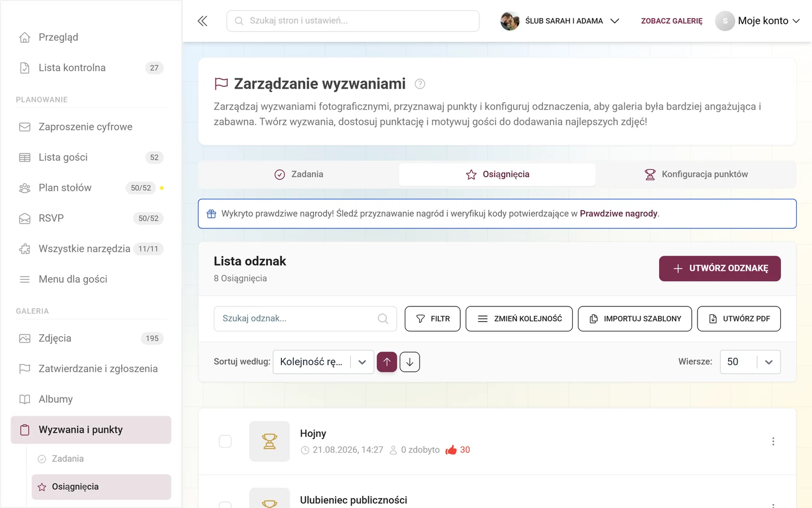Open the Kolejność sort-by dropdown
This screenshot has height=508, width=812.
click(323, 362)
